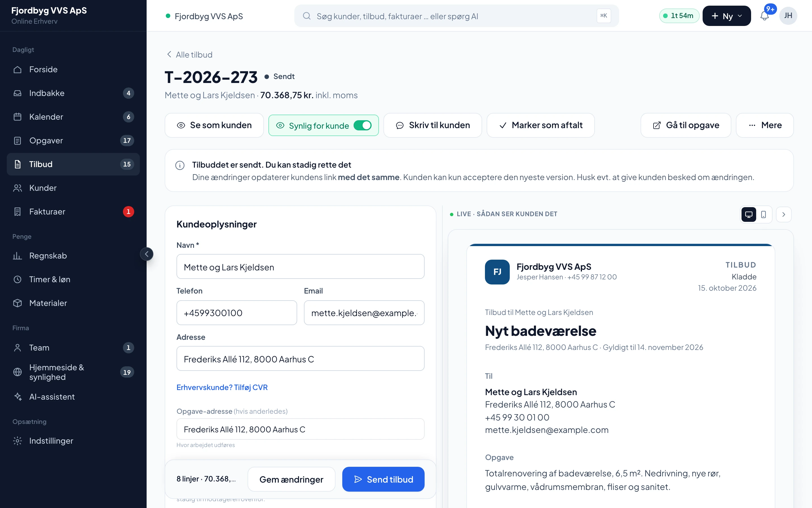Click Marker som aftalt button
812x508 pixels.
click(x=540, y=125)
